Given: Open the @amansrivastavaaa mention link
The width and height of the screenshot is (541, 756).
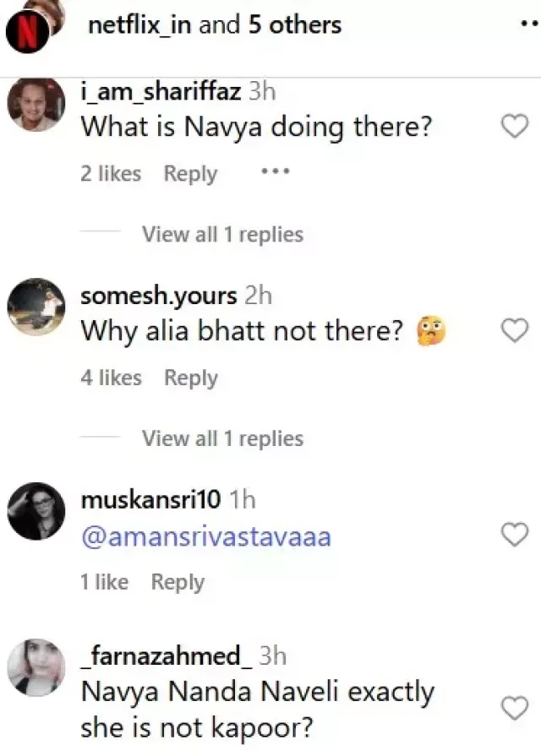Looking at the screenshot, I should click(206, 536).
